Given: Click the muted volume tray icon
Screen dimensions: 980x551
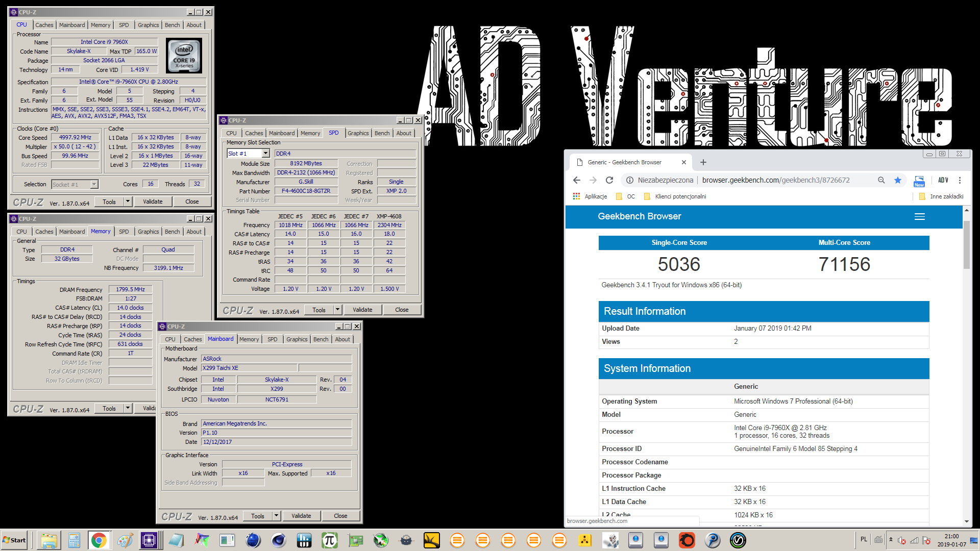Looking at the screenshot, I should (x=902, y=540).
